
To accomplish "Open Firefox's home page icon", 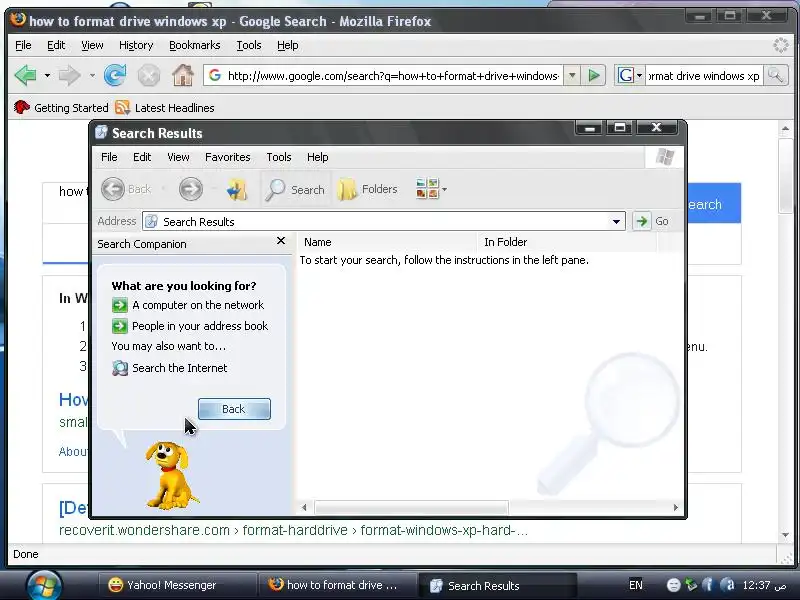I will (x=183, y=76).
